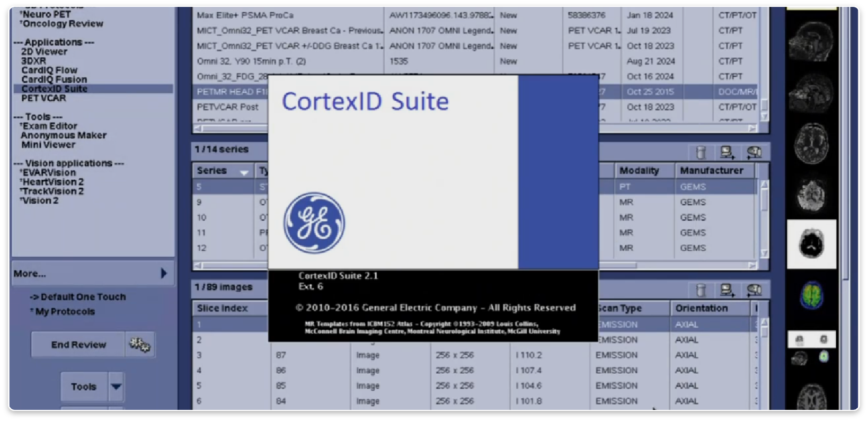
Task: Click the 'Jul 19 2023' date cell
Action: [x=649, y=31]
